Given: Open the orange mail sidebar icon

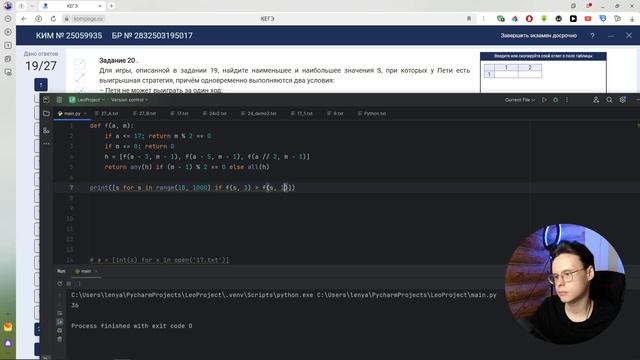Looking at the screenshot, I should pos(8,327).
